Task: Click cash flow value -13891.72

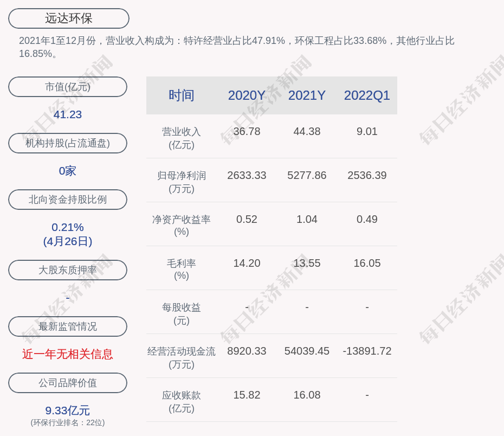Action: [x=367, y=351]
